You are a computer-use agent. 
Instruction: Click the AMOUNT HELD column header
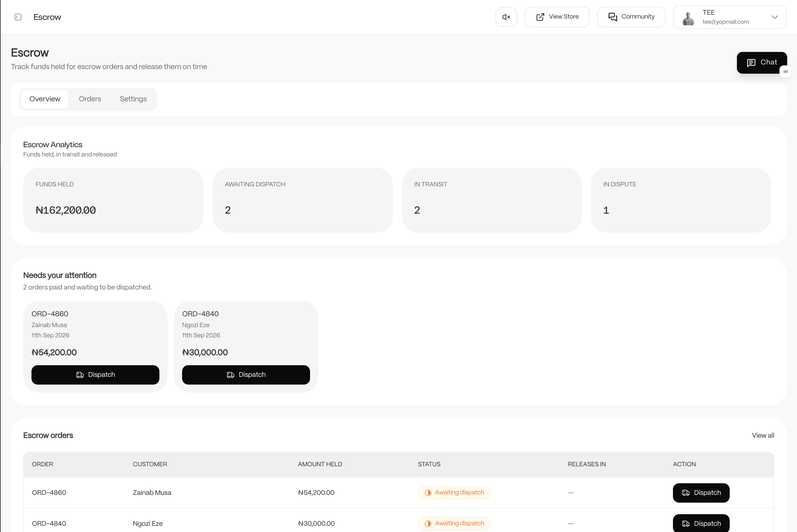coord(320,464)
